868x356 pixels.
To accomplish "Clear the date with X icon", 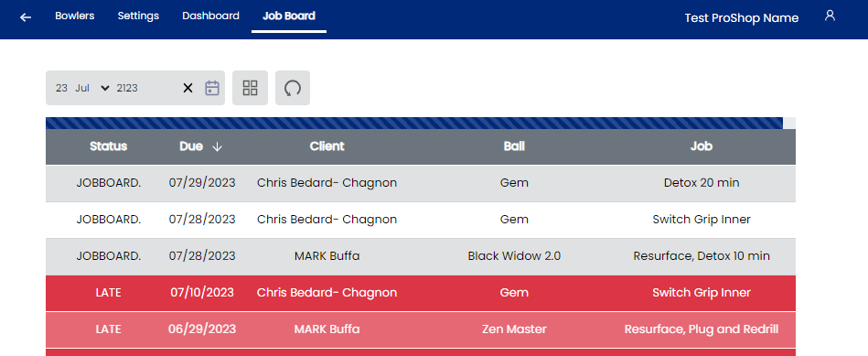I will pos(188,88).
